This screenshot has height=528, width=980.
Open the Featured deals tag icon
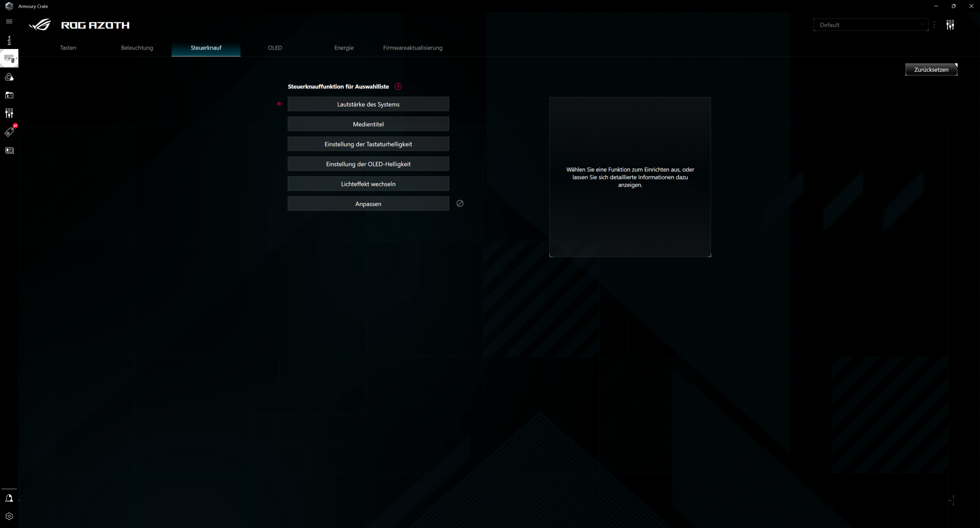click(9, 132)
